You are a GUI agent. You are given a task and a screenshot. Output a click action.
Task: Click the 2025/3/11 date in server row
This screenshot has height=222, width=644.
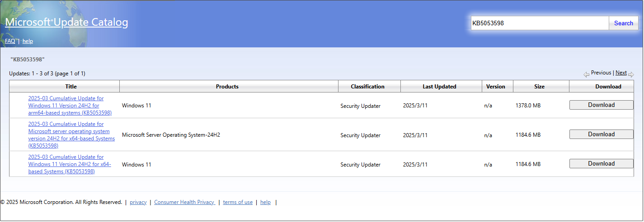tap(415, 135)
